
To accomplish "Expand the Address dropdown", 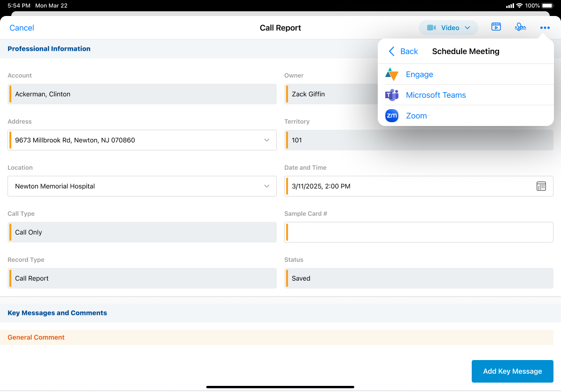I will [266, 140].
